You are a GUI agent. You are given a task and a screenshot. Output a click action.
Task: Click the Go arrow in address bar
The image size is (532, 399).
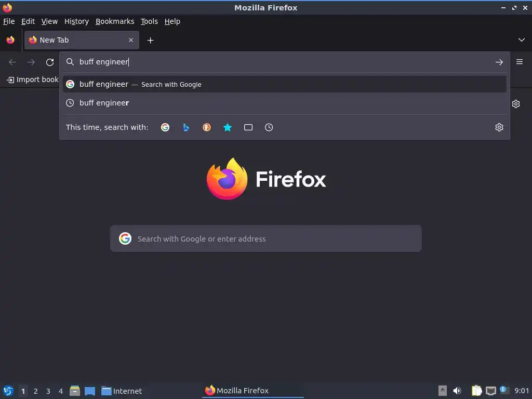click(x=499, y=62)
